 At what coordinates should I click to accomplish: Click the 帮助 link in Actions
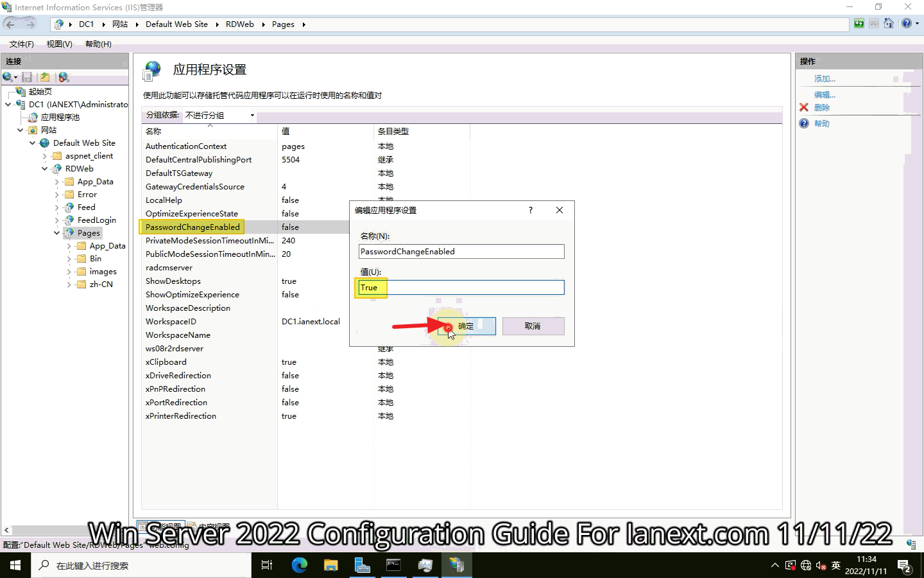tap(822, 123)
